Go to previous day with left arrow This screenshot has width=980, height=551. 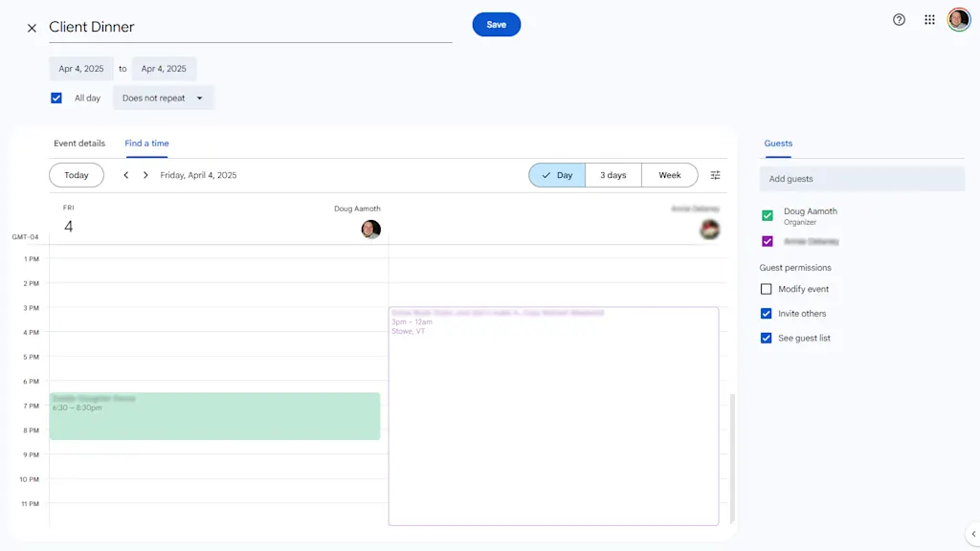[125, 175]
